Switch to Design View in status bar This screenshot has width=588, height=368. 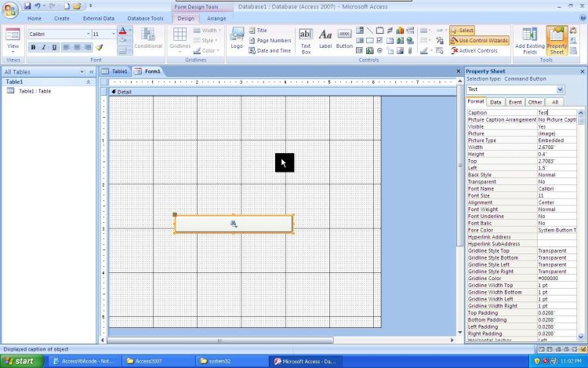(583, 349)
